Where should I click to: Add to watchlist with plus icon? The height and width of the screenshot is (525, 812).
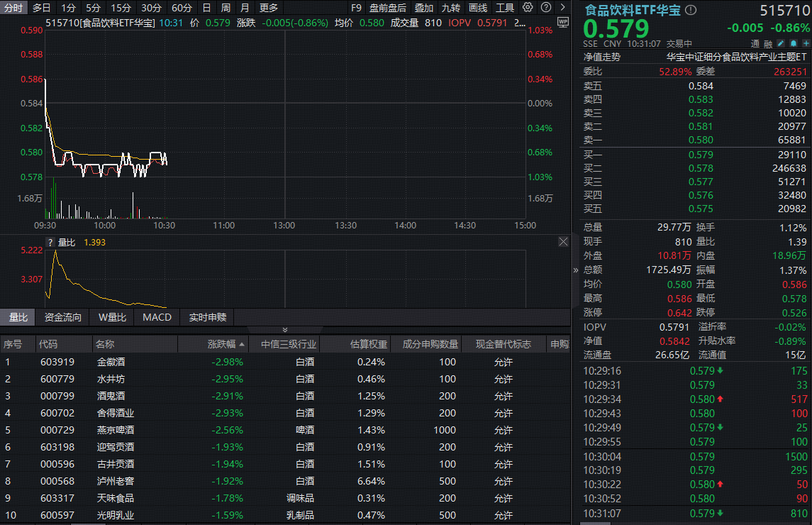pos(806,43)
